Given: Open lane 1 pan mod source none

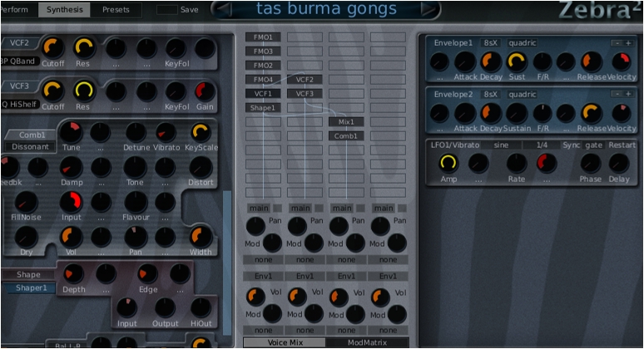Looking at the screenshot, I should pyautogui.click(x=263, y=259).
